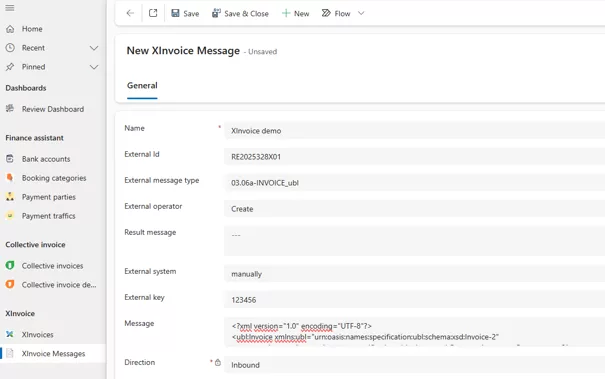Go back with the arrow icon
This screenshot has height=379, width=605.
(130, 13)
